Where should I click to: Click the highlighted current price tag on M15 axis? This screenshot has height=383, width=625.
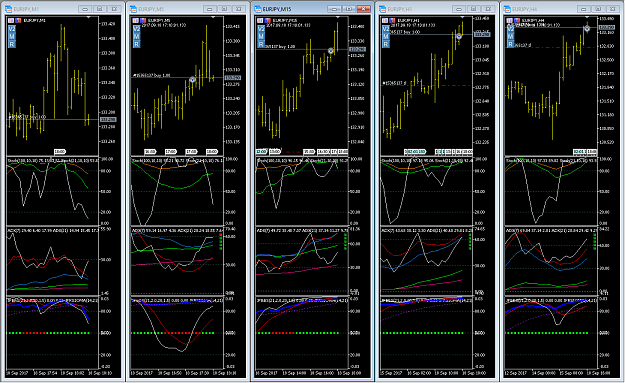(x=357, y=49)
